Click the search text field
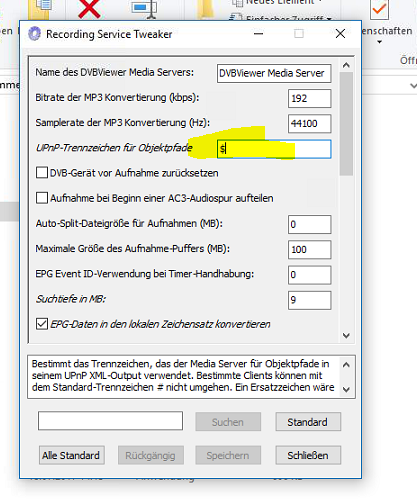 [x=110, y=421]
